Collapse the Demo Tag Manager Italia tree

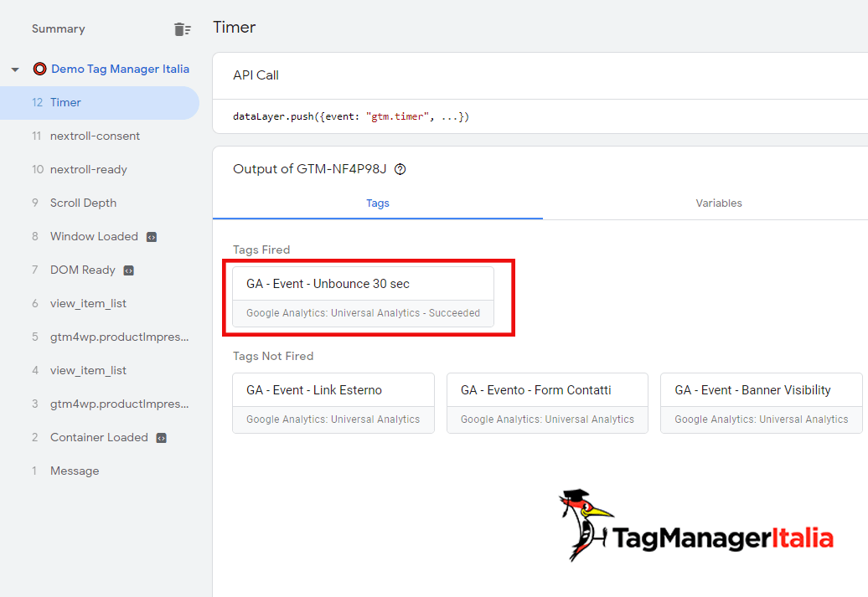15,69
